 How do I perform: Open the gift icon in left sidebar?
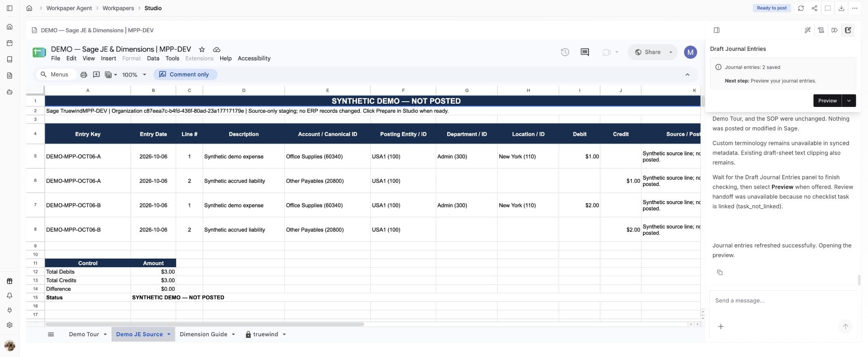[10, 281]
